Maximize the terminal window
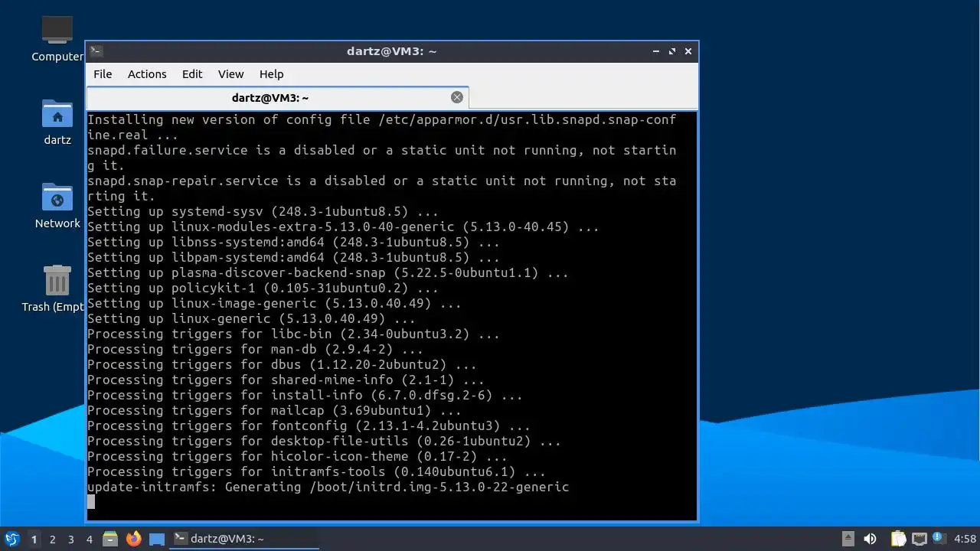 [672, 51]
